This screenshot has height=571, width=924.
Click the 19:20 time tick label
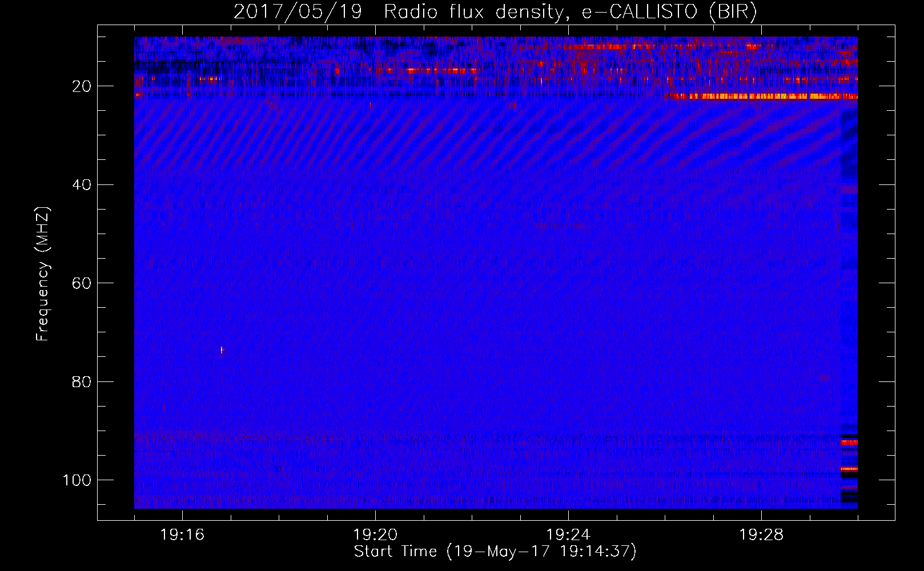pos(375,535)
